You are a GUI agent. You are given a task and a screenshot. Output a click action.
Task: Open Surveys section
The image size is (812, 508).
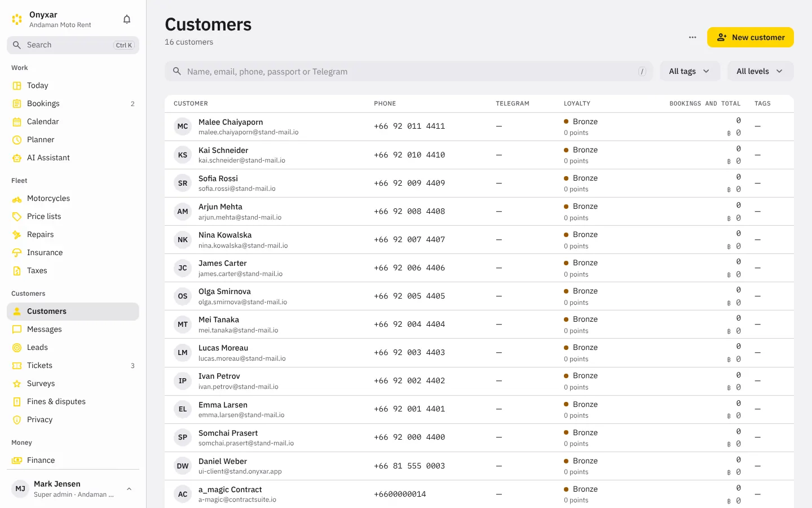73,383
